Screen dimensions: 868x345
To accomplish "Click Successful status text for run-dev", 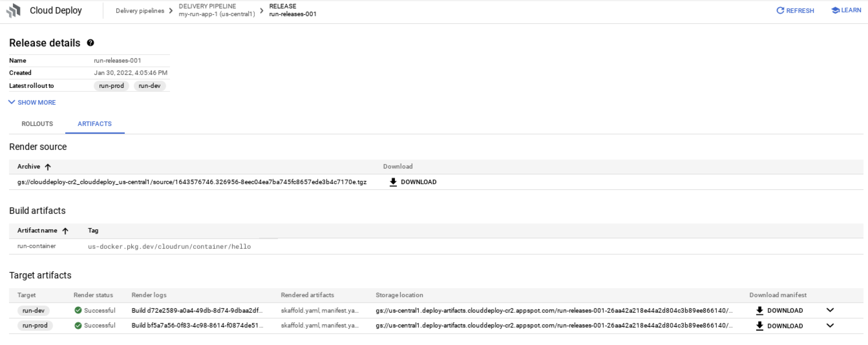I will [100, 310].
